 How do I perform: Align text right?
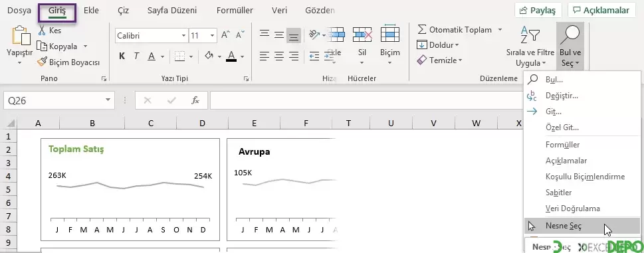tap(294, 56)
